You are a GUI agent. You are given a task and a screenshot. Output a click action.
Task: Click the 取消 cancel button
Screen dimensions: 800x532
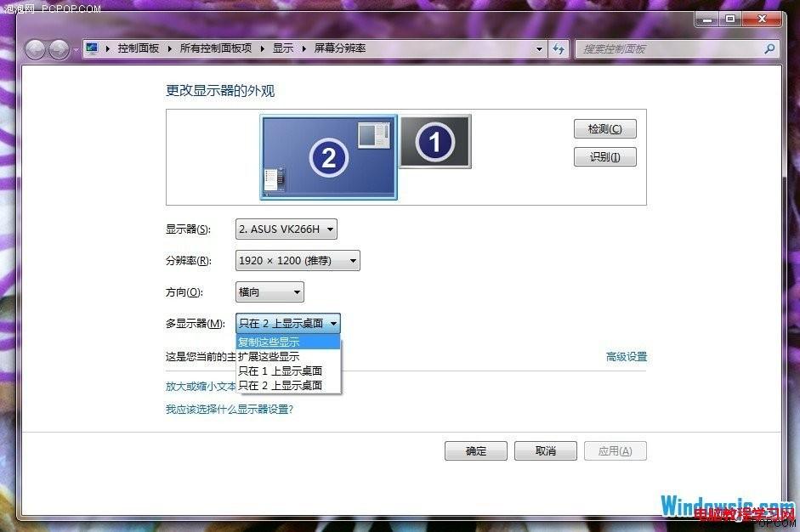(x=546, y=451)
